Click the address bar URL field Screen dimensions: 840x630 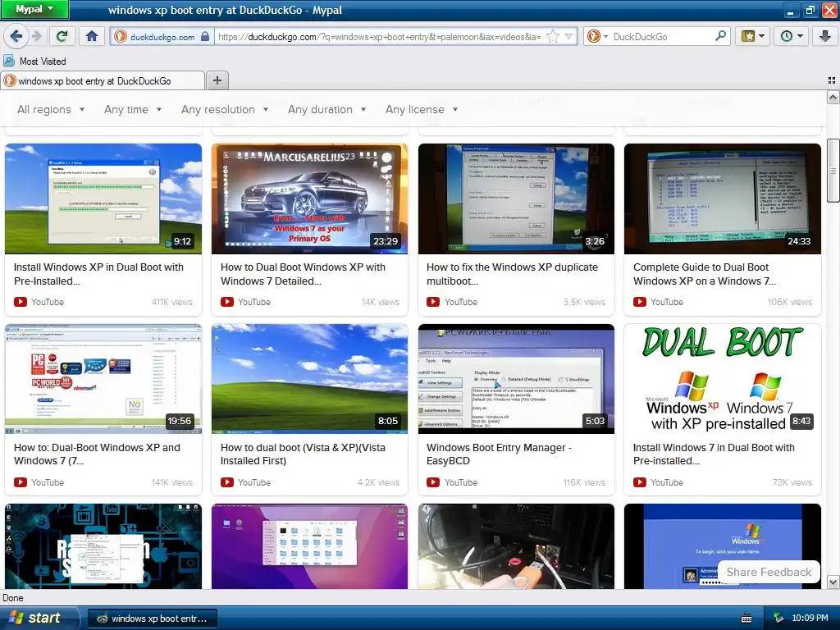click(x=380, y=36)
